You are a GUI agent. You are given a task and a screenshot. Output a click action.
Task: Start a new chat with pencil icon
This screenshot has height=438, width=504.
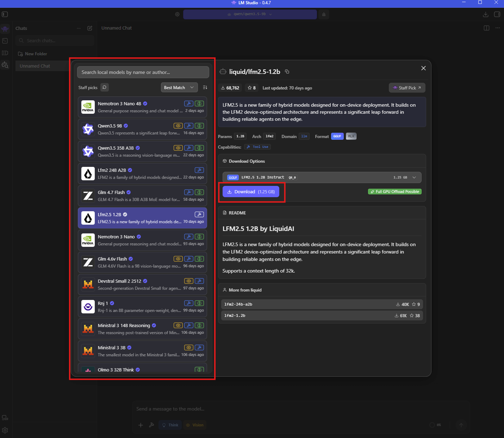click(90, 28)
